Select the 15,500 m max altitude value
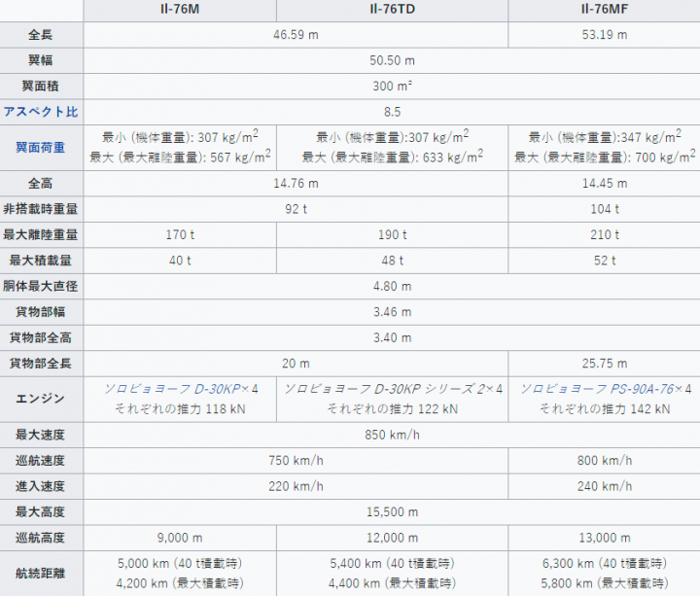700x596 pixels. pyautogui.click(x=393, y=512)
